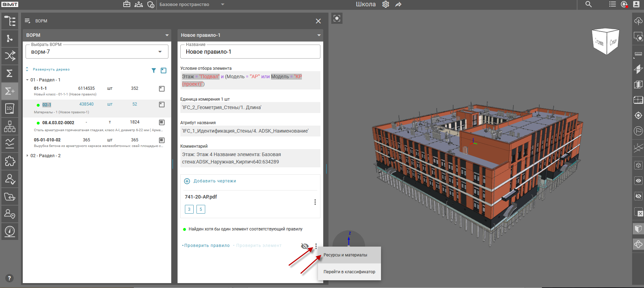Click Проверить правило button
The image size is (644, 288).
(207, 246)
